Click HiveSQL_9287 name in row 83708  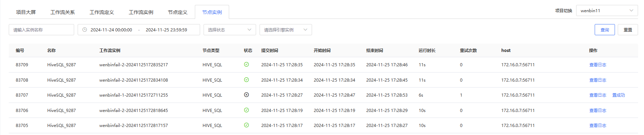coord(62,80)
